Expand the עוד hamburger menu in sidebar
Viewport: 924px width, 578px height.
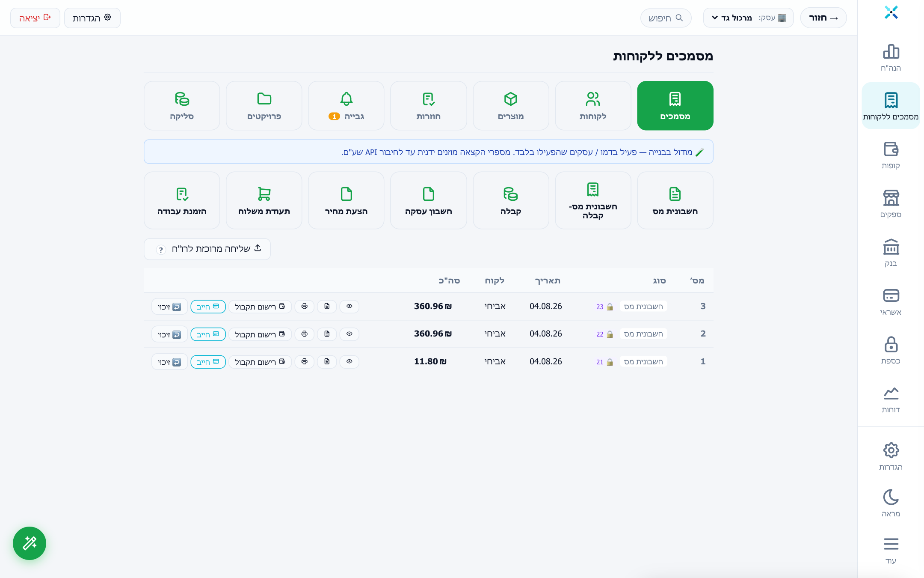point(891,551)
